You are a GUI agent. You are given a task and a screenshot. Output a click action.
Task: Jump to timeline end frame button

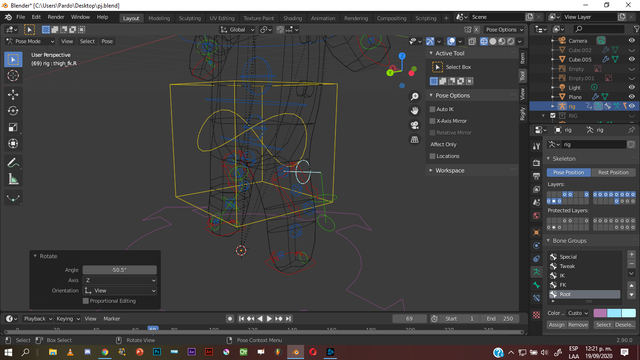(288, 319)
